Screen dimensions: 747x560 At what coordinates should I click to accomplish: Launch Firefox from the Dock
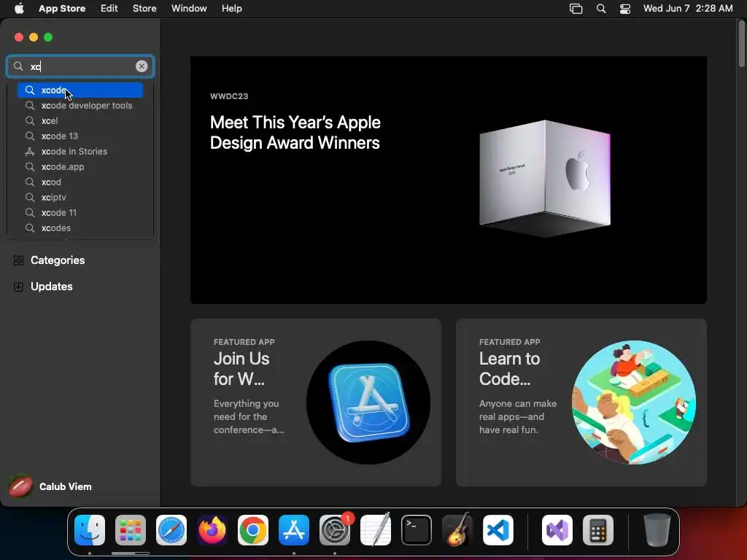(x=212, y=530)
